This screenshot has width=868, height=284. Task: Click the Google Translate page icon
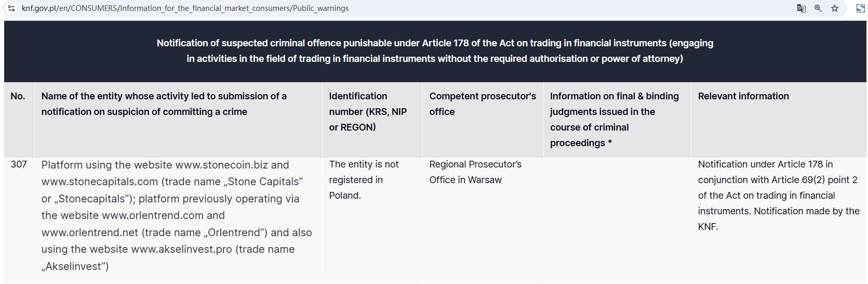tap(801, 8)
